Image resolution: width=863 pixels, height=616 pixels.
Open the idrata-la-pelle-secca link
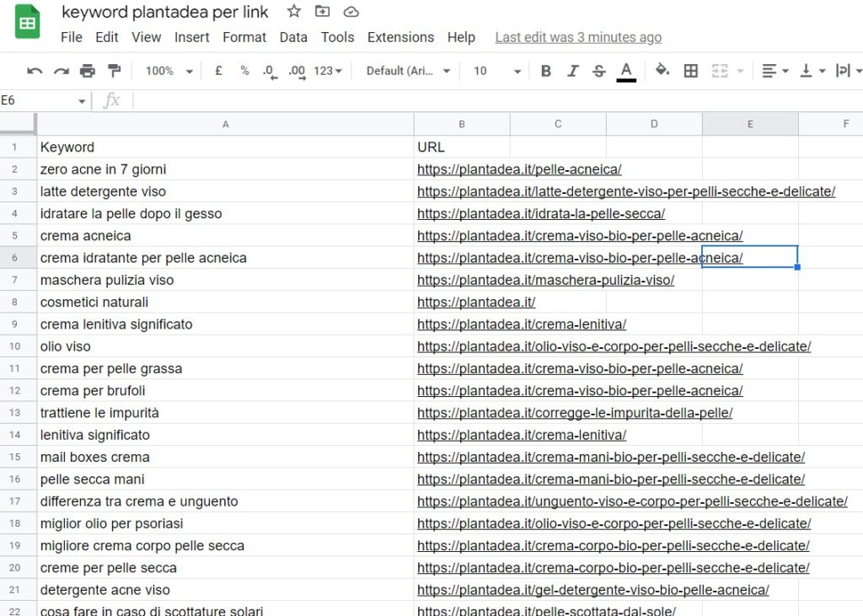541,213
